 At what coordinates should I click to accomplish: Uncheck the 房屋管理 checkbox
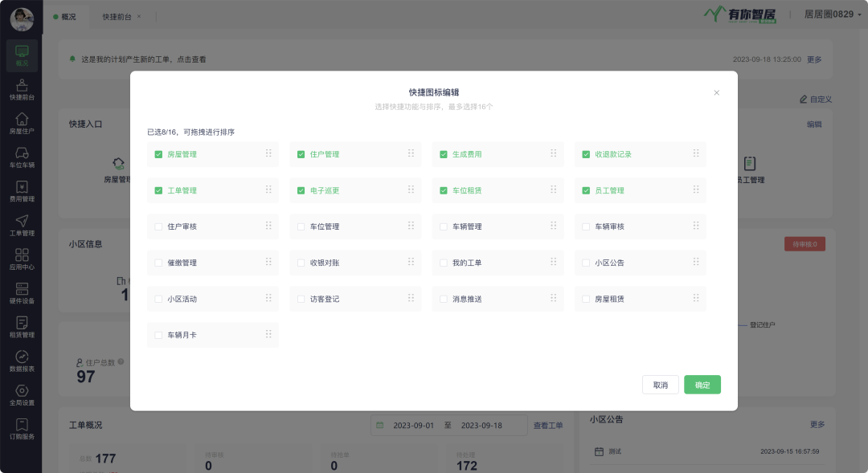(x=158, y=154)
